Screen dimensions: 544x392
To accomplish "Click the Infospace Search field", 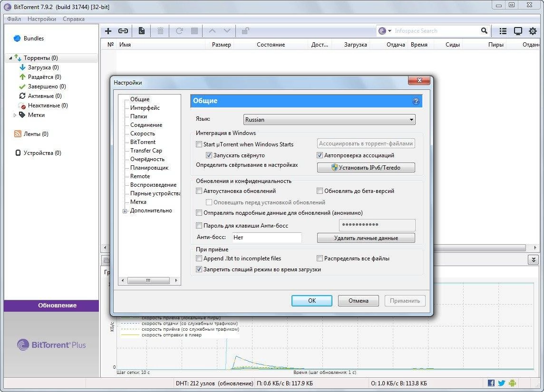I will click(x=437, y=31).
